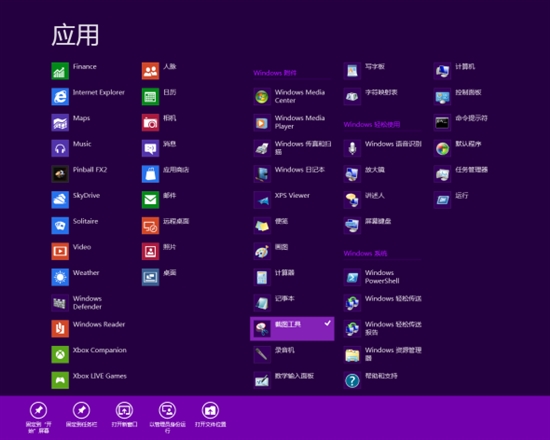The width and height of the screenshot is (550, 440).
Task: Launch Command Prompt (命令提示符)
Action: 461,122
